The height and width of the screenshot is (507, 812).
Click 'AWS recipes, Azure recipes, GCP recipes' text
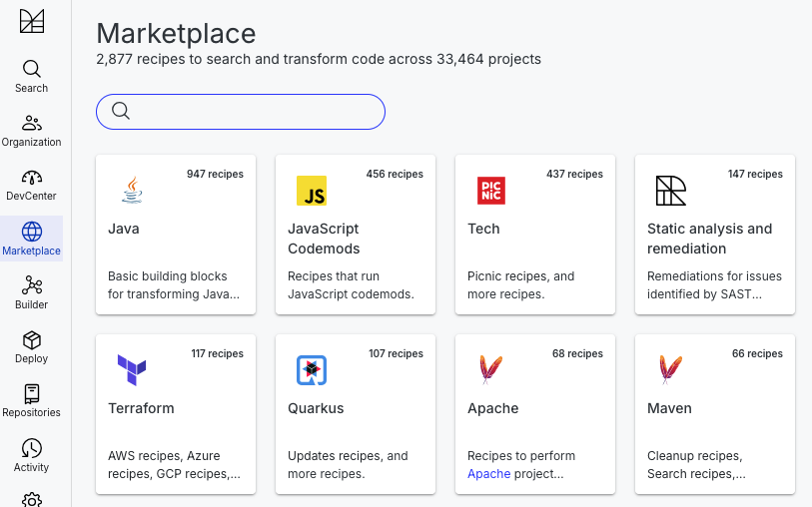click(174, 464)
